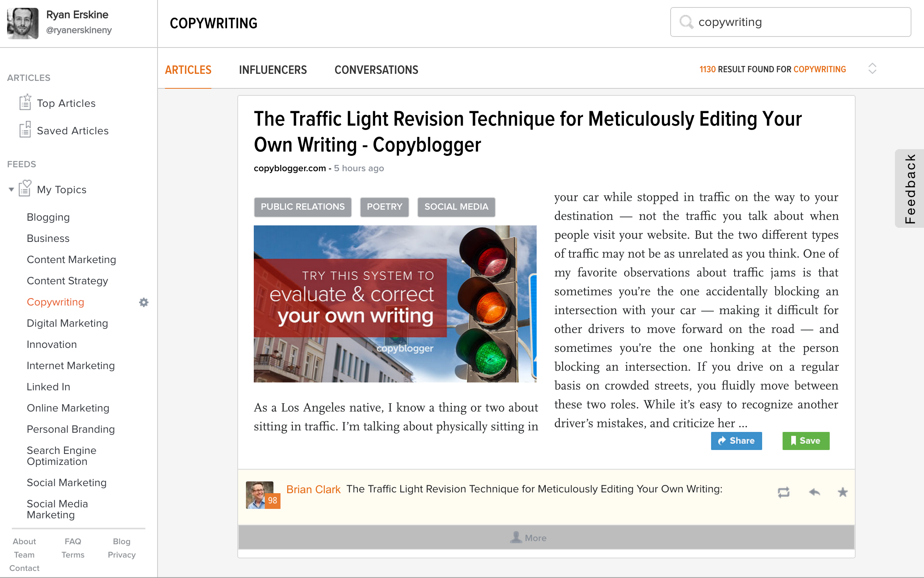Viewport: 924px width, 578px height.
Task: Click Ryan Erskine profile avatar
Action: [23, 23]
